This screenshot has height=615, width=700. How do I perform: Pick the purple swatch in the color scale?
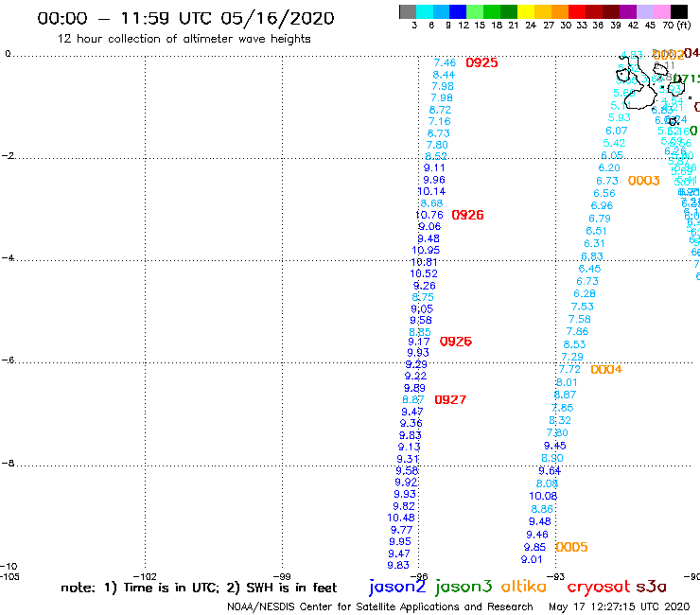[628, 12]
